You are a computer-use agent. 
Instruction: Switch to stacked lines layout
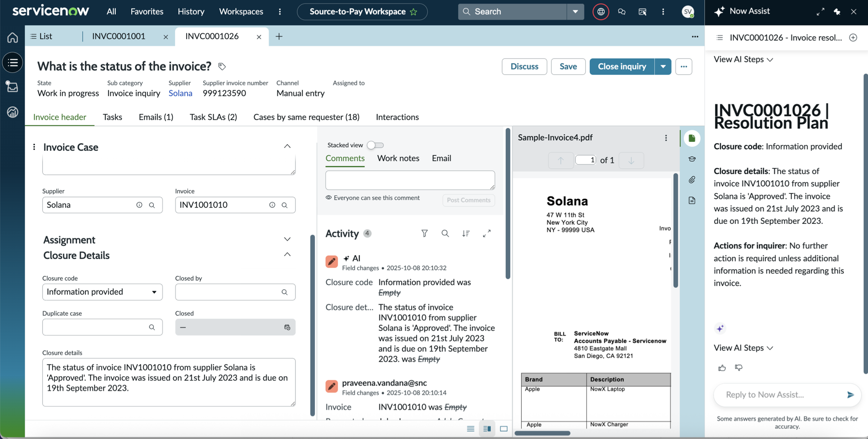tap(471, 429)
